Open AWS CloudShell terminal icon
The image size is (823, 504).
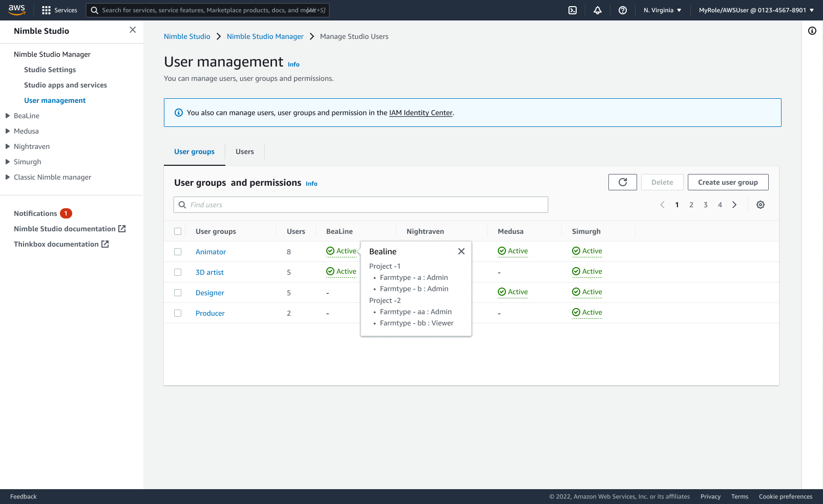coord(573,10)
